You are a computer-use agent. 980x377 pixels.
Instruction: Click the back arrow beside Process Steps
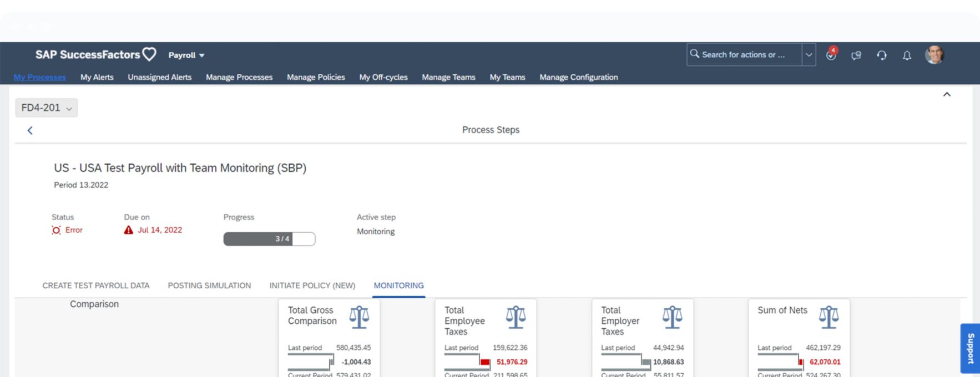point(30,130)
